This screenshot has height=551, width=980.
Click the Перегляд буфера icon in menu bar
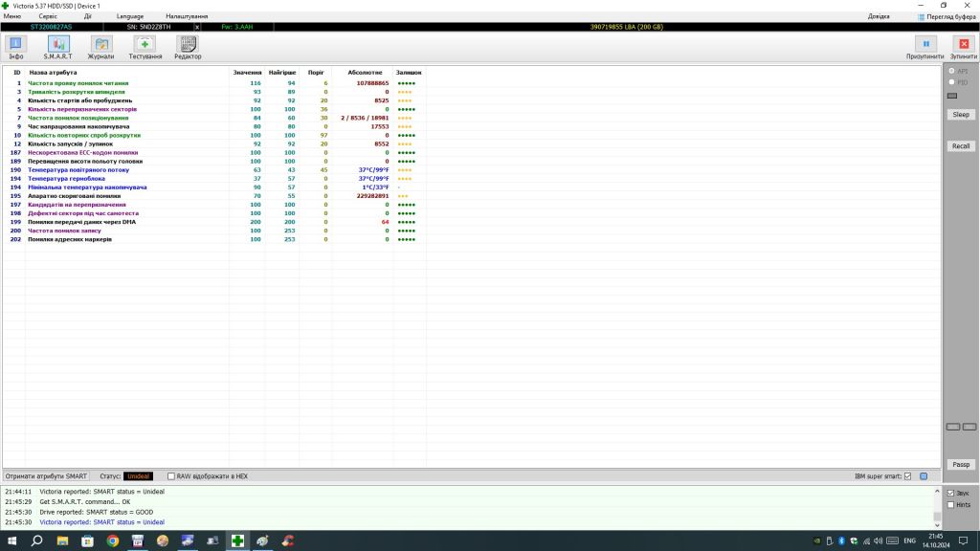coord(921,17)
